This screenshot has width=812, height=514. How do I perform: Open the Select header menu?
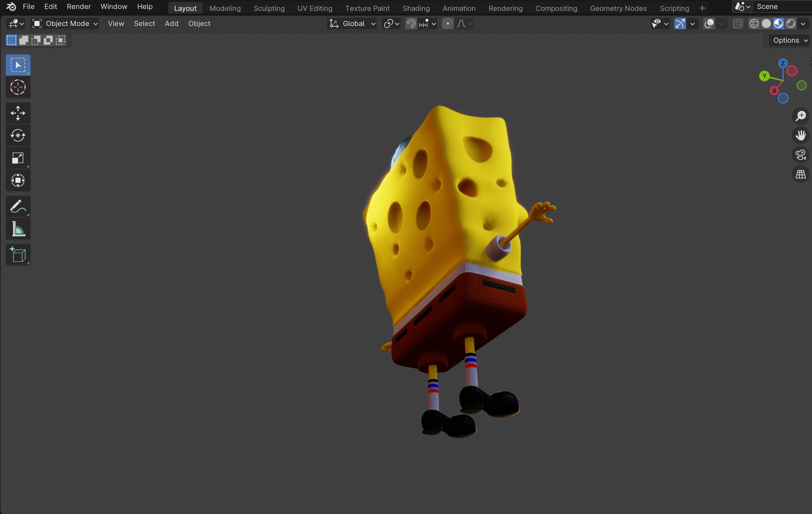pos(144,23)
